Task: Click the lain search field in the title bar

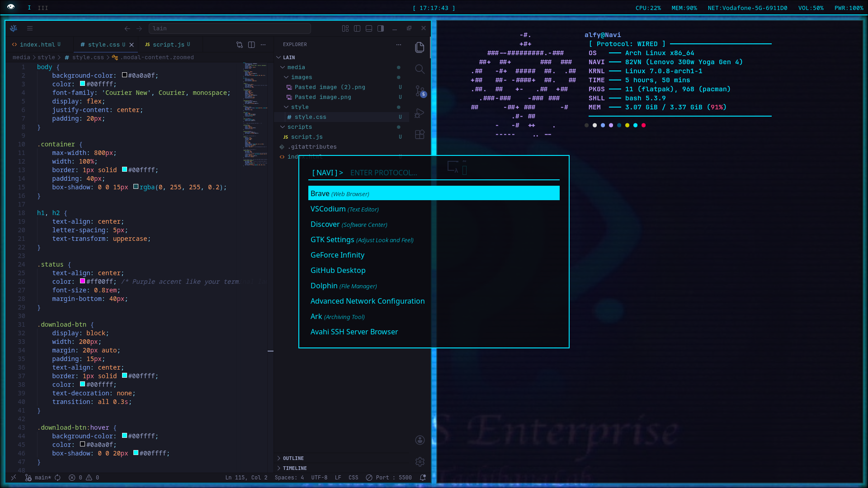Action: click(x=230, y=28)
